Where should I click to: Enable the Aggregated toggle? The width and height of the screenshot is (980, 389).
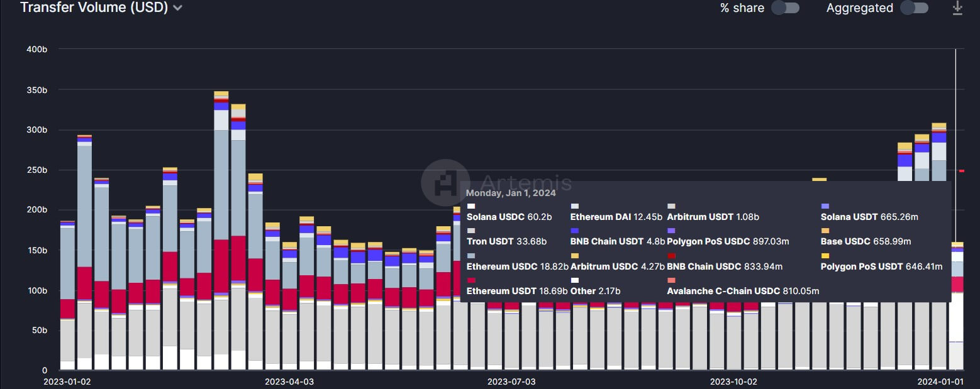coord(914,8)
